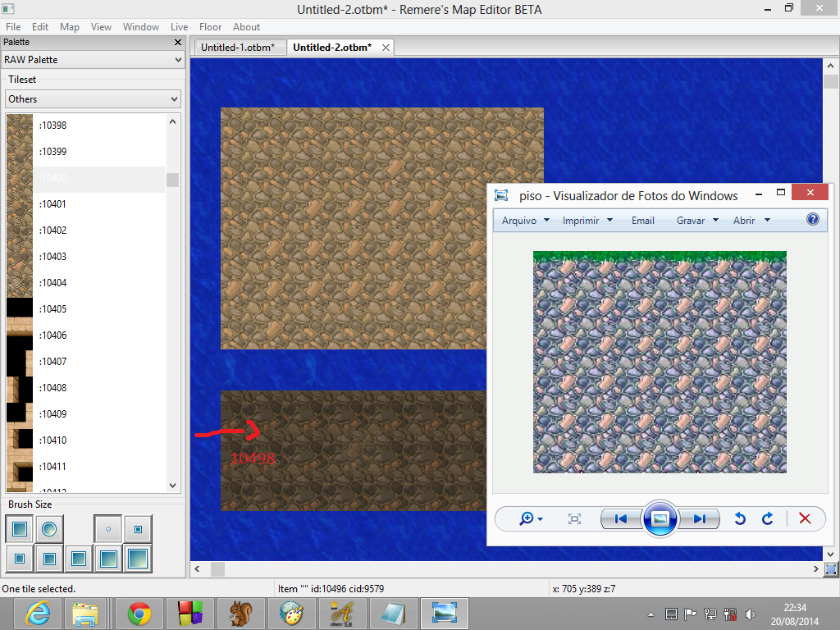
Task: Open File Explorer from the taskbar
Action: [x=85, y=614]
